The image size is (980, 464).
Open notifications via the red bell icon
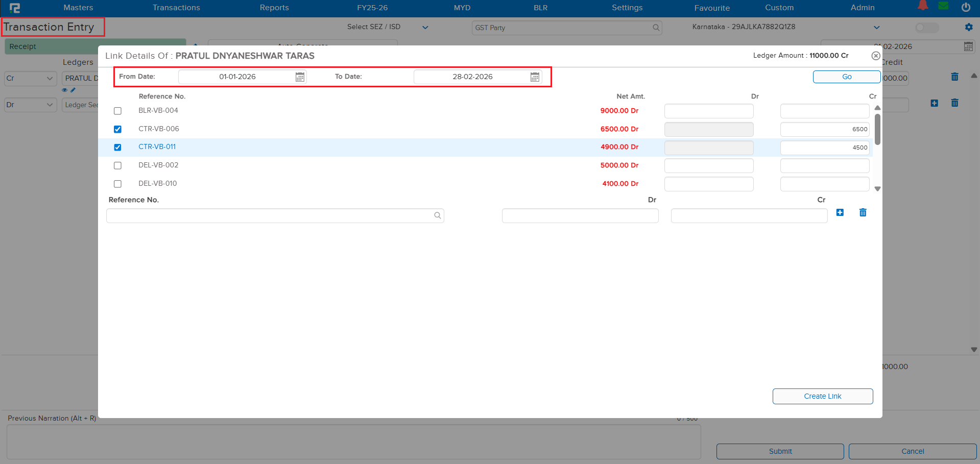922,7
